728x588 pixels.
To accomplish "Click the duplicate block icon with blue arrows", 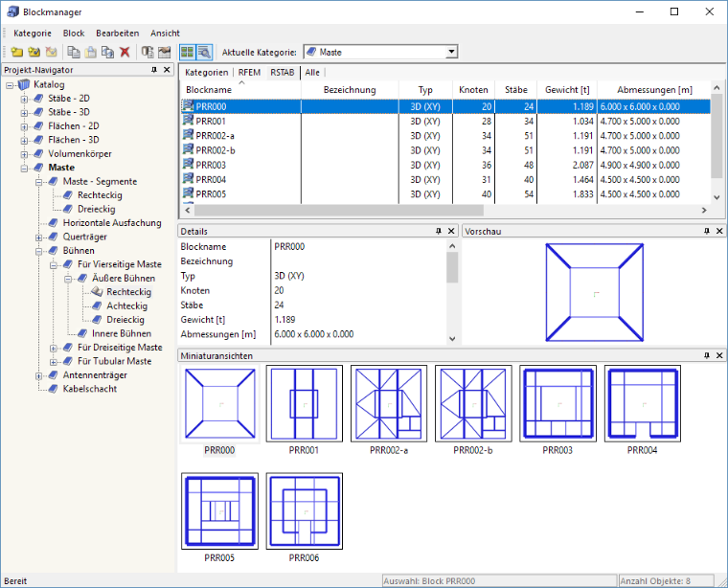I will click(x=107, y=52).
